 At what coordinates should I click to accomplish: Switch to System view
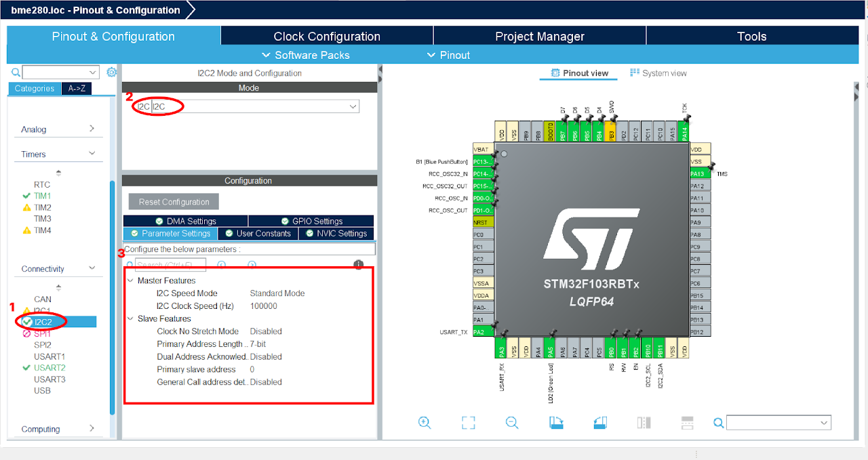(x=658, y=72)
